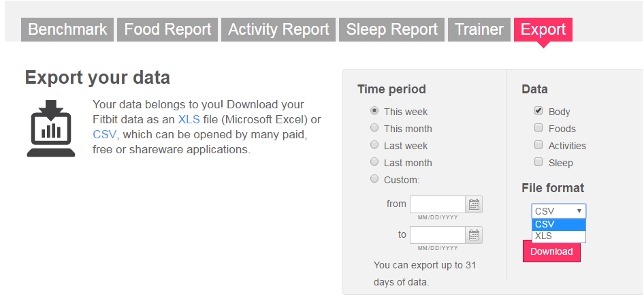Click the Time period heading

[x=391, y=89]
